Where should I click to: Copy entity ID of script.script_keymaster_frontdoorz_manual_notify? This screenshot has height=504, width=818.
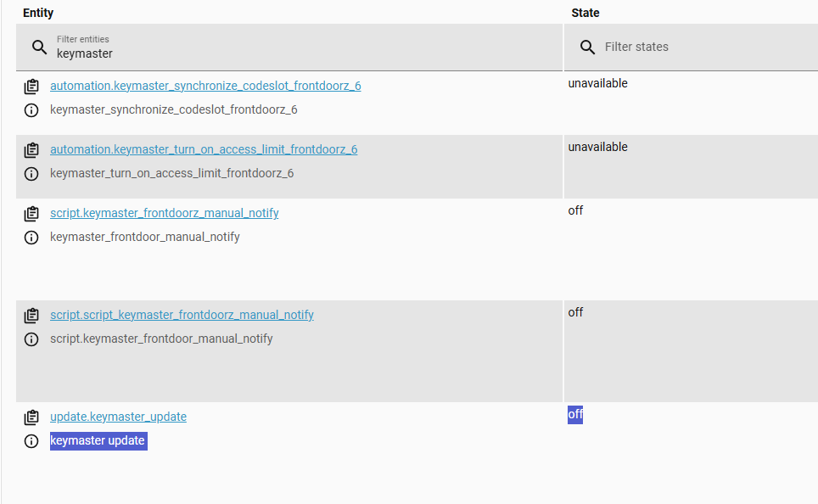coord(31,316)
